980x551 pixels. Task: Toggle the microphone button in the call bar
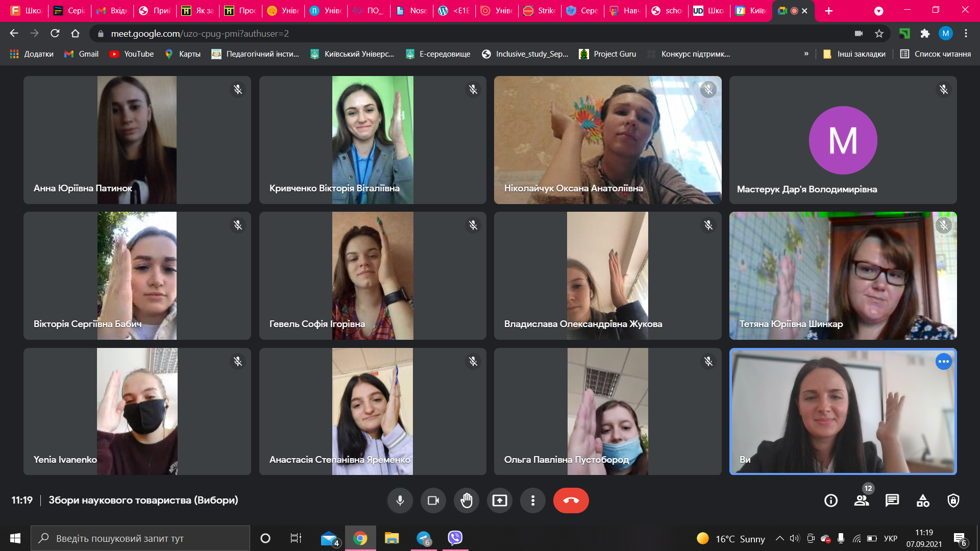click(400, 500)
